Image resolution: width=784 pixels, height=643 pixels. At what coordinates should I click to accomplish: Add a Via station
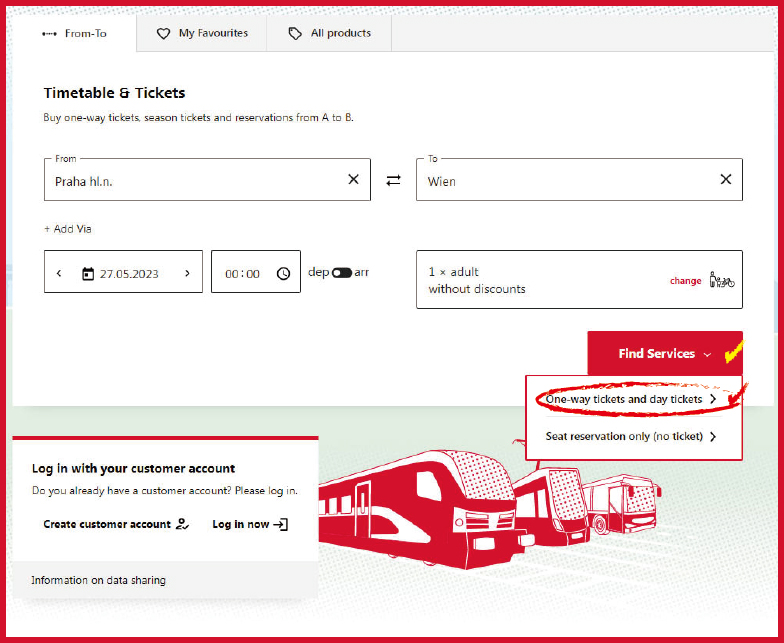click(x=68, y=229)
